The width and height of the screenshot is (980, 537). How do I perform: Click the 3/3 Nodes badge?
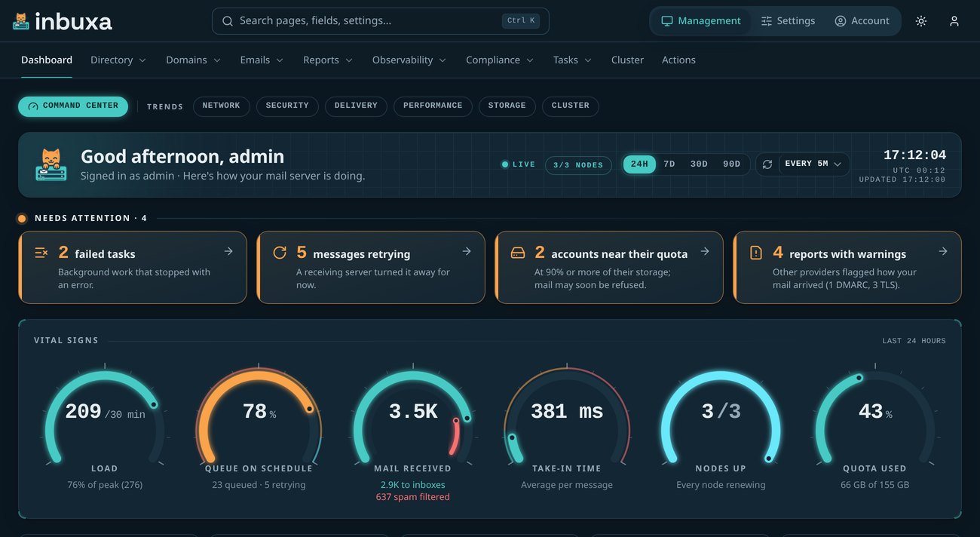[578, 165]
